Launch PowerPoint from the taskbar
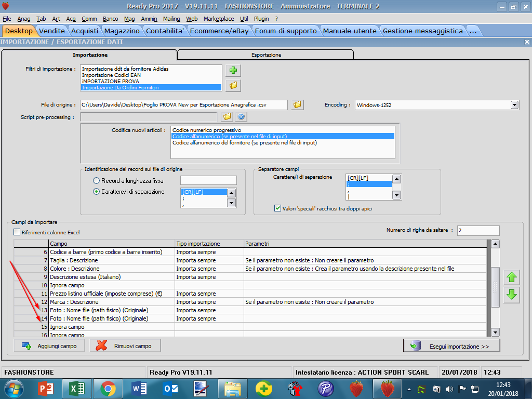The height and width of the screenshot is (399, 532). pyautogui.click(x=46, y=389)
